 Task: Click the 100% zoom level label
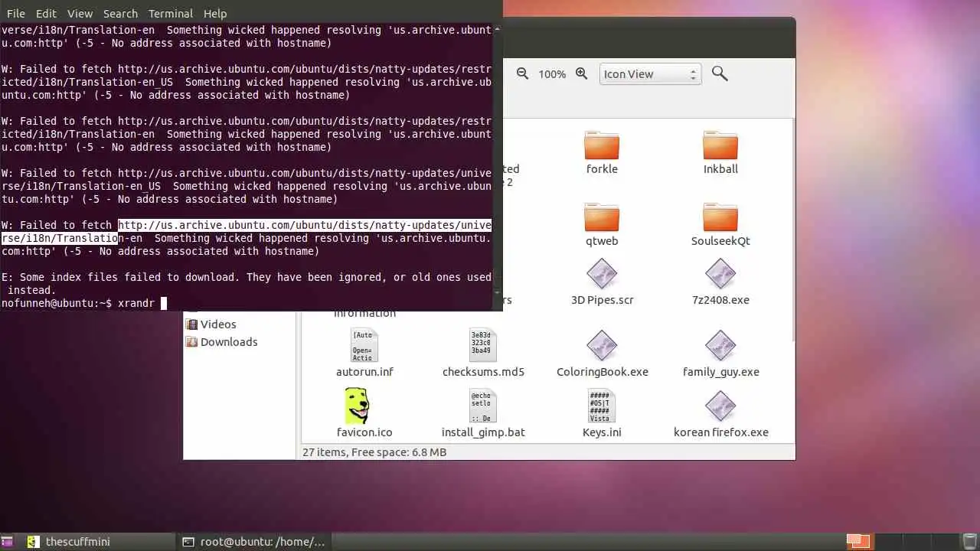tap(552, 74)
